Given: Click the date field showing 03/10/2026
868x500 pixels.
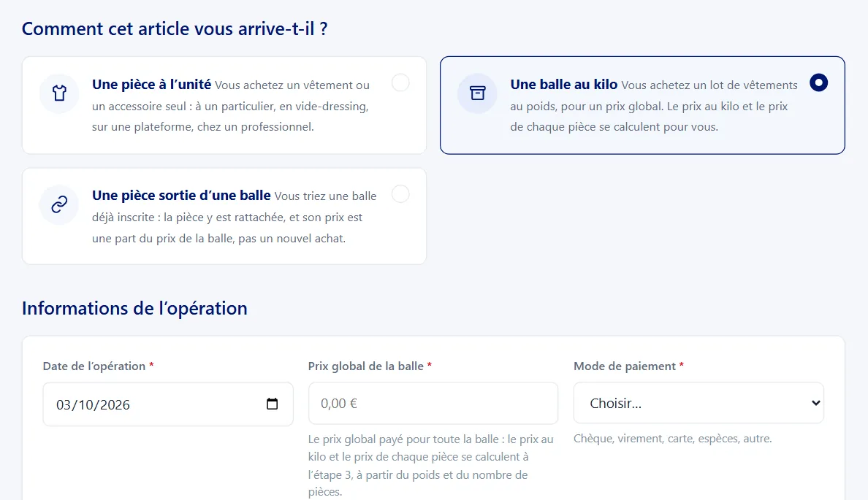Looking at the screenshot, I should pos(168,404).
